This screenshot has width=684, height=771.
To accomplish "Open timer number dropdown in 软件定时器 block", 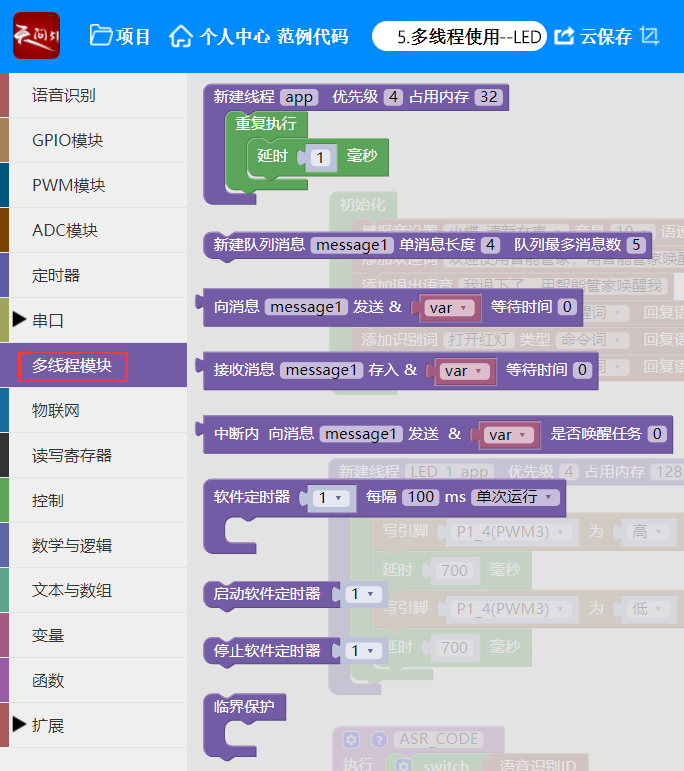I will coord(330,498).
